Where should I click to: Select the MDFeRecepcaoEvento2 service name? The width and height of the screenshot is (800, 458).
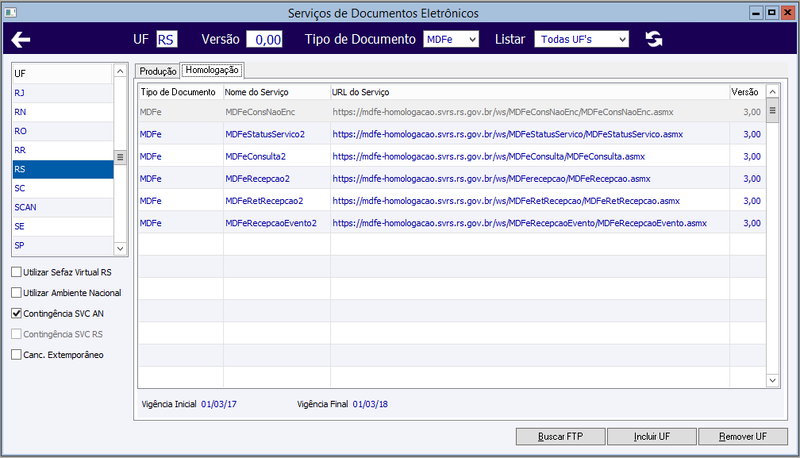pos(271,223)
